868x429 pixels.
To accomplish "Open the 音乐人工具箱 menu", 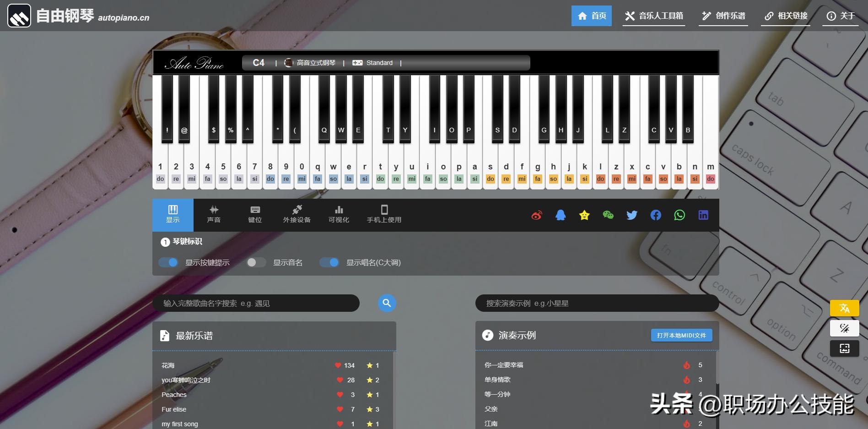I will click(x=654, y=16).
